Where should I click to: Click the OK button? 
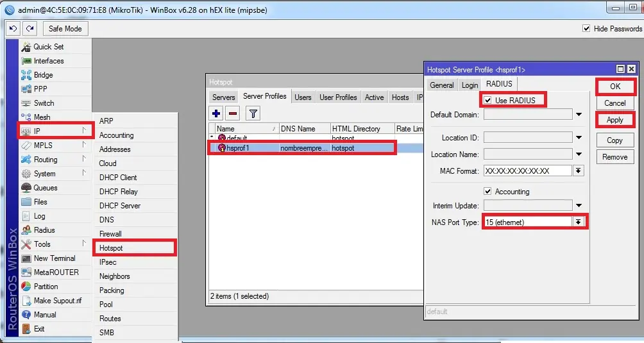click(x=615, y=86)
